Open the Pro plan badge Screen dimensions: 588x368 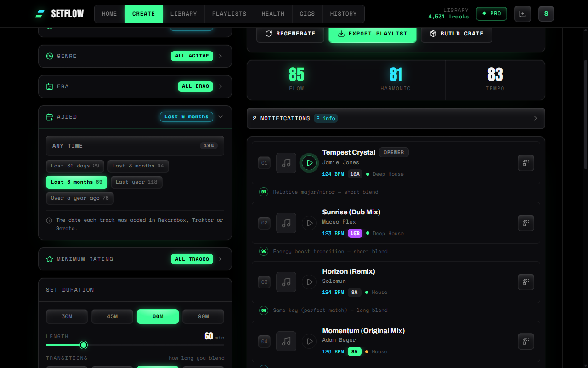tap(492, 14)
